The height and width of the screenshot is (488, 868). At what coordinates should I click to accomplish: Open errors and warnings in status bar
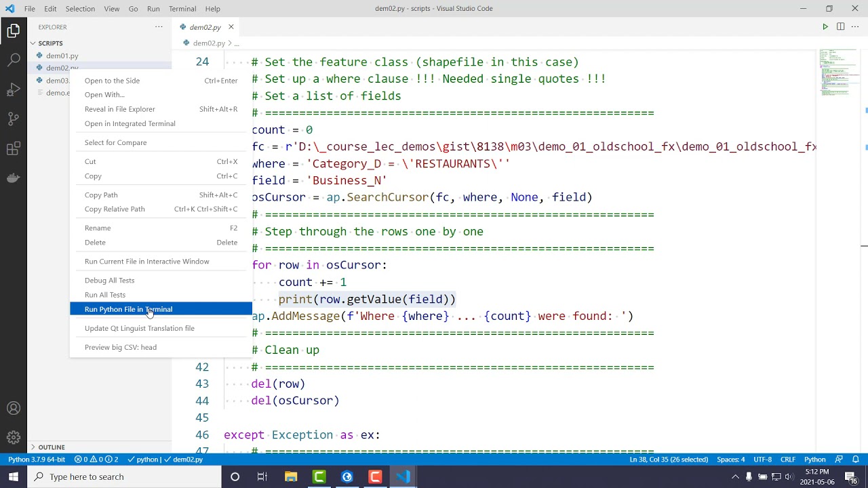click(x=96, y=460)
